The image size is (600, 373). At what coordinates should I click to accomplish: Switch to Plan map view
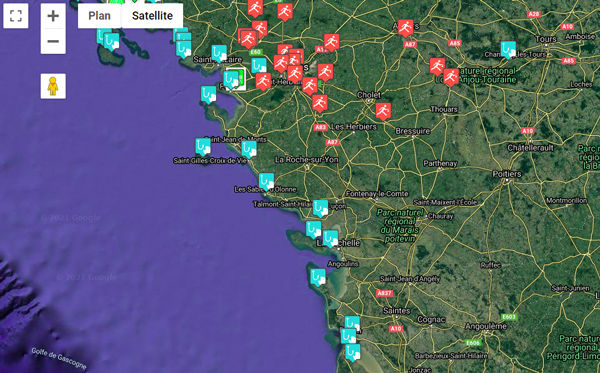coord(99,16)
